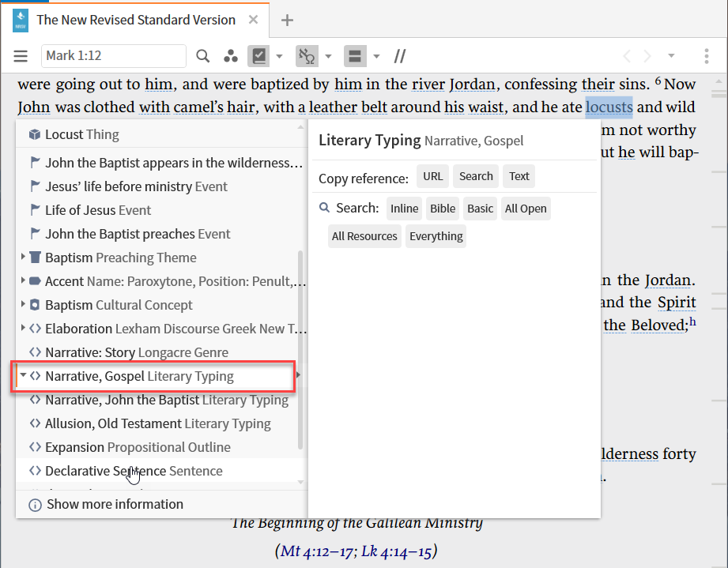Click the Locust cube icon
Viewport: 728px width, 568px height.
35,134
